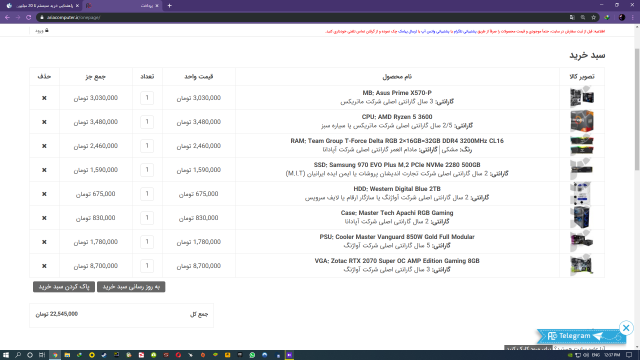Click the Western Digital Blue HDD thumbnail
The width and height of the screenshot is (640, 360).
click(582, 194)
